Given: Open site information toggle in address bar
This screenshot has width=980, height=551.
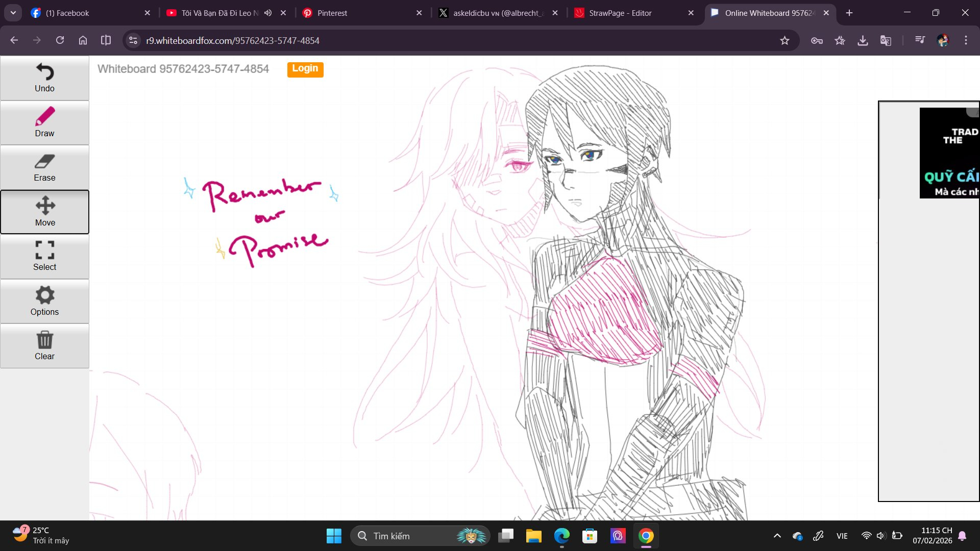Looking at the screenshot, I should click(x=133, y=40).
